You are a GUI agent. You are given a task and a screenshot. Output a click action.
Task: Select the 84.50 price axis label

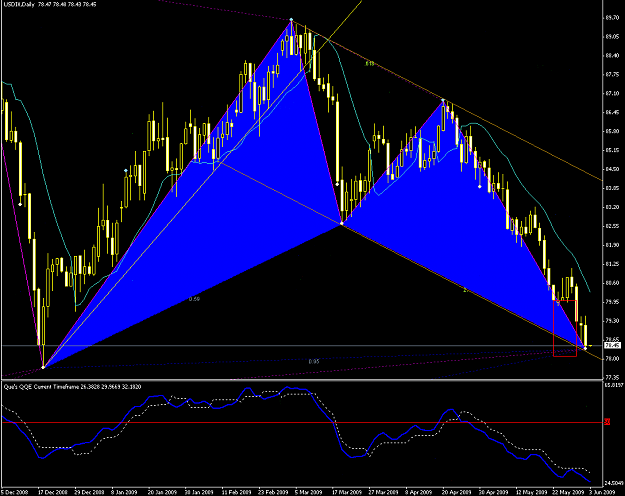612,169
